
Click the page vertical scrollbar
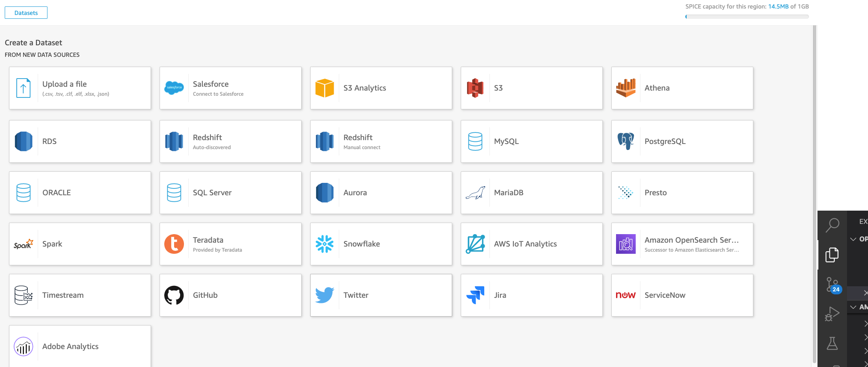coord(814,194)
